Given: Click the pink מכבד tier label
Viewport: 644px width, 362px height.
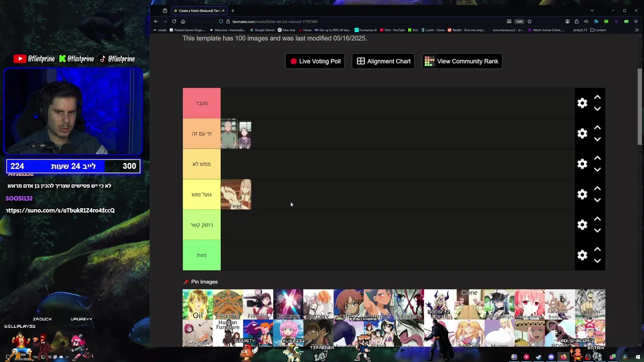Looking at the screenshot, I should pyautogui.click(x=201, y=103).
